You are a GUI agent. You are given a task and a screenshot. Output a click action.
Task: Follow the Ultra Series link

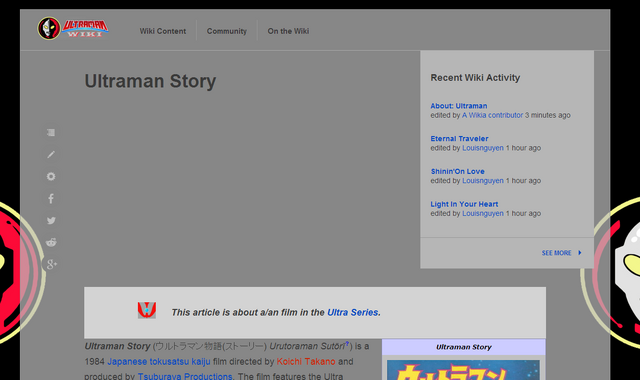353,312
